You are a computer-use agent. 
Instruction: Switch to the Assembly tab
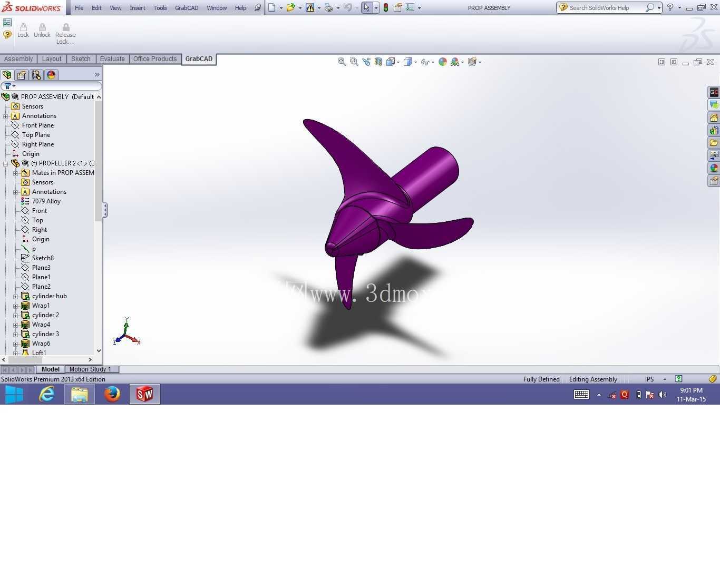pyautogui.click(x=18, y=59)
